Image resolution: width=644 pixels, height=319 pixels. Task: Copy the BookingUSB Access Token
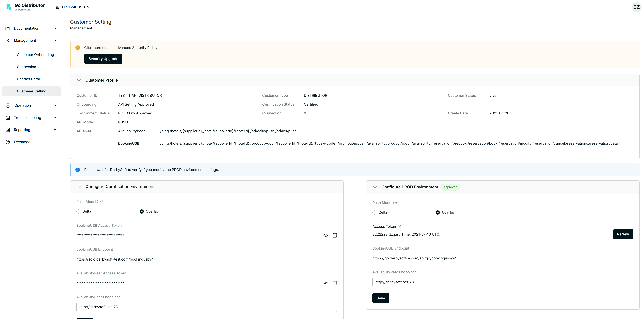tap(335, 235)
